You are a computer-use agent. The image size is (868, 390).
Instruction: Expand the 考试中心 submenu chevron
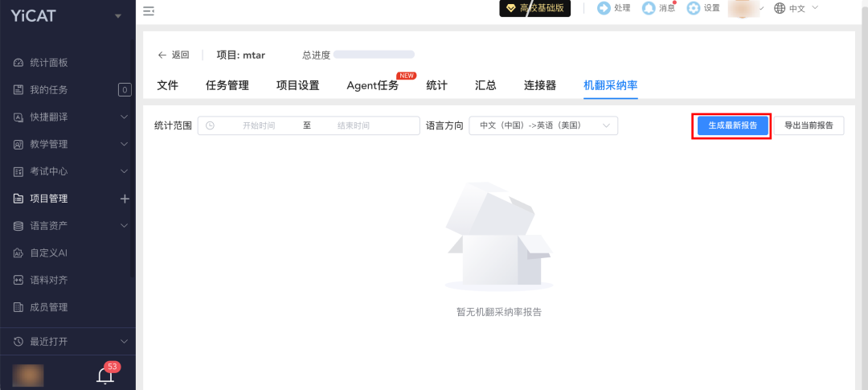125,171
